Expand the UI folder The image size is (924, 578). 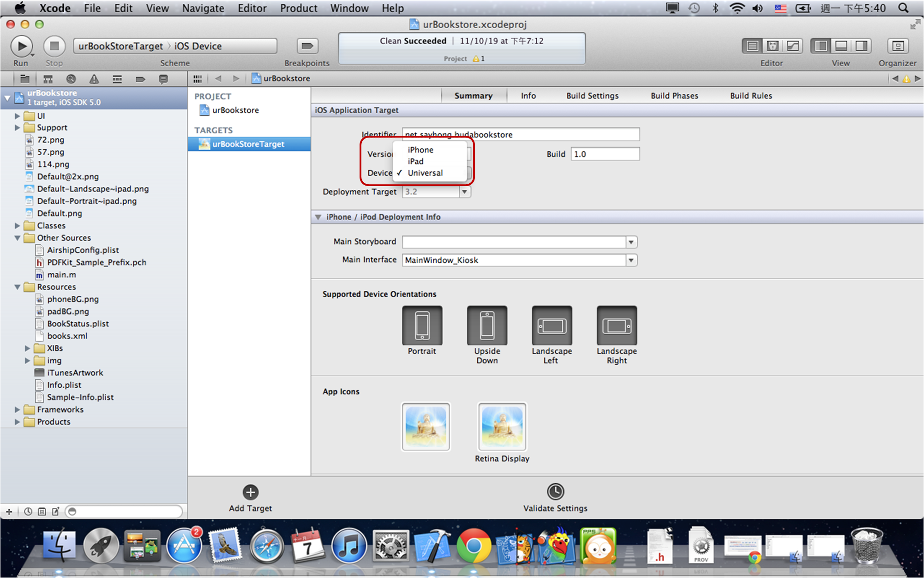coord(17,116)
